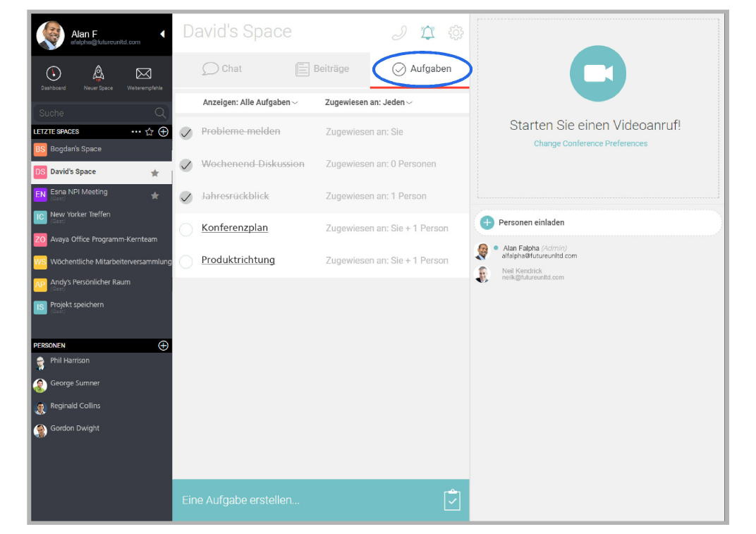Click Change Conference Preferences link
This screenshot has width=756, height=534.
[590, 143]
